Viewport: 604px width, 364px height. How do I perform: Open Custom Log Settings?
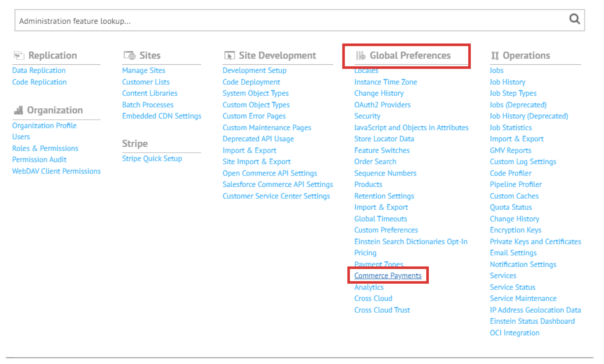pos(523,162)
